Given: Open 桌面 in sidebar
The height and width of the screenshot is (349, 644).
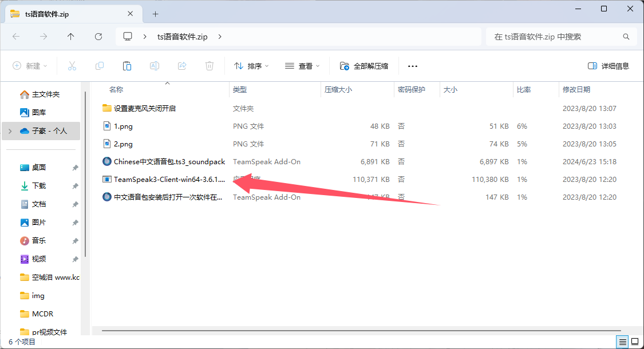Looking at the screenshot, I should pos(33,168).
